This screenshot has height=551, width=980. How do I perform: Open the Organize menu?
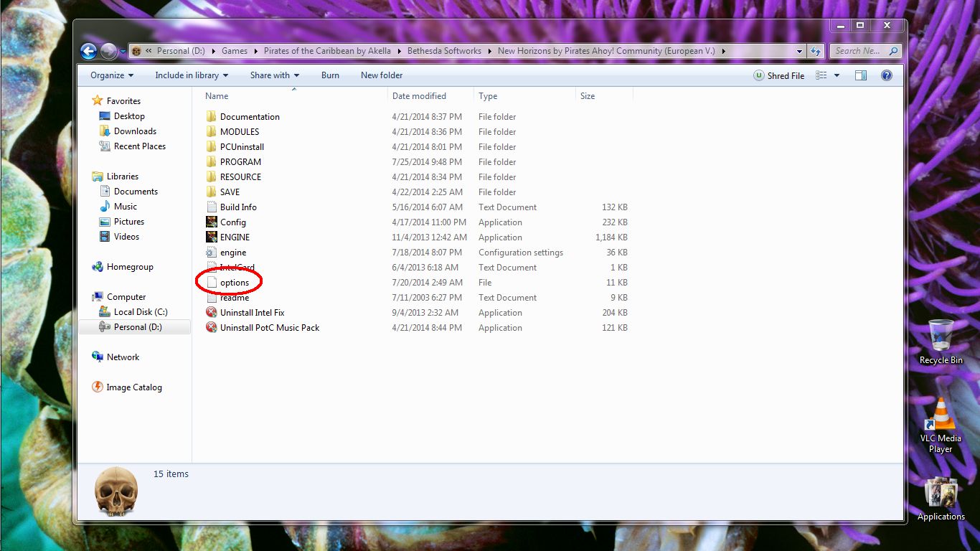pos(112,75)
